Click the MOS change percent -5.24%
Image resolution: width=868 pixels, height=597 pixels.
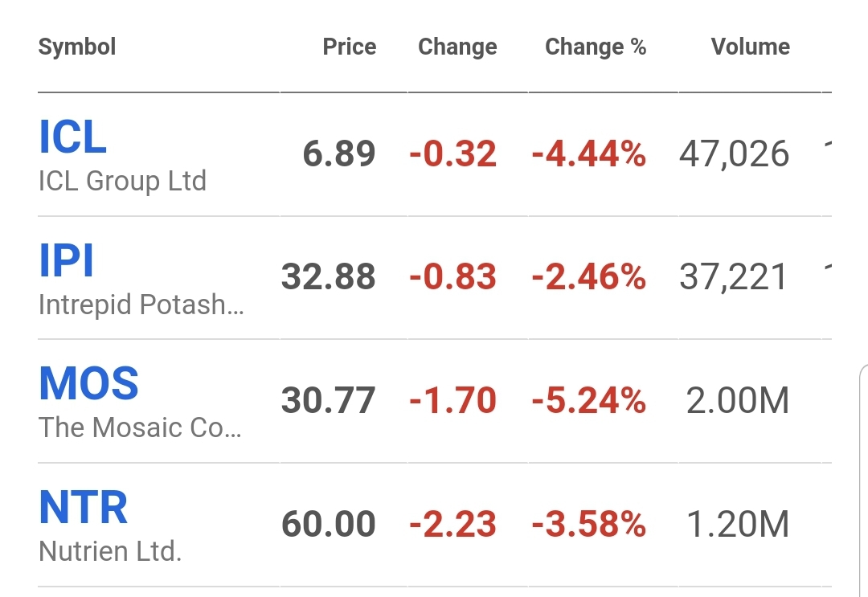[588, 400]
